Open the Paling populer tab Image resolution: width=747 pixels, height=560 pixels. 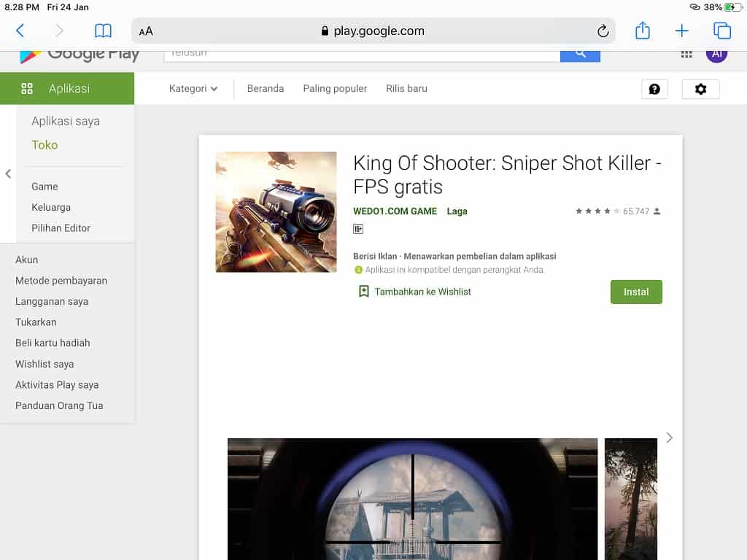coord(335,88)
